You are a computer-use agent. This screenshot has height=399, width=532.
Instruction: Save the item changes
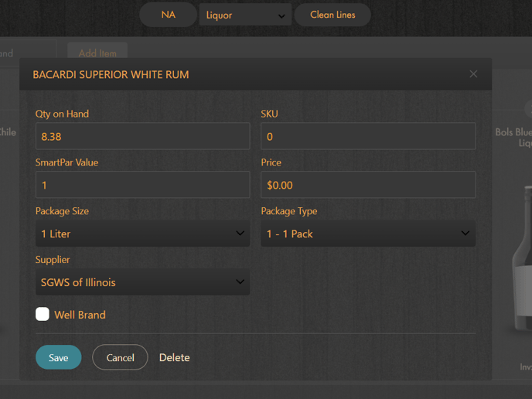58,357
